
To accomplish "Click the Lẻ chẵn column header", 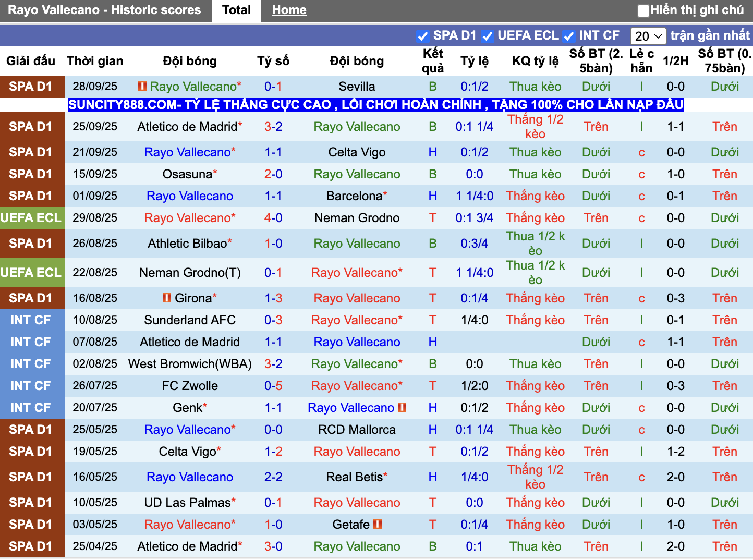I will pos(641,61).
